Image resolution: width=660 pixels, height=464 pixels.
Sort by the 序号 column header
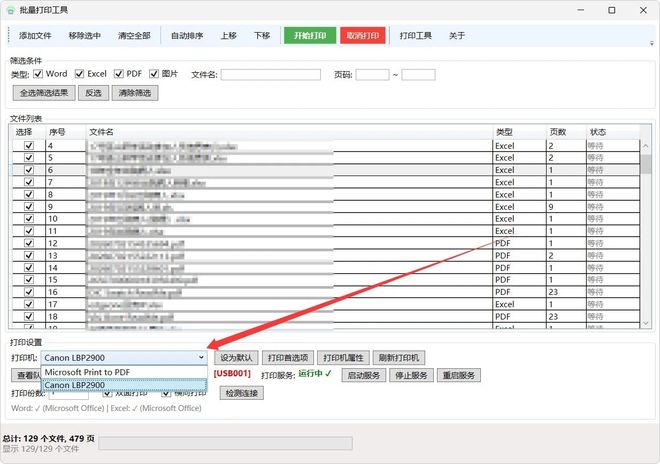[x=66, y=132]
